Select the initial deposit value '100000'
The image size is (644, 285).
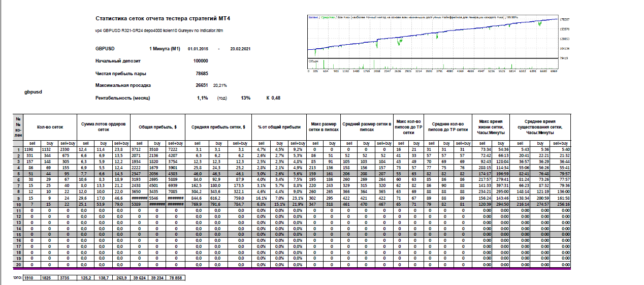click(x=201, y=61)
